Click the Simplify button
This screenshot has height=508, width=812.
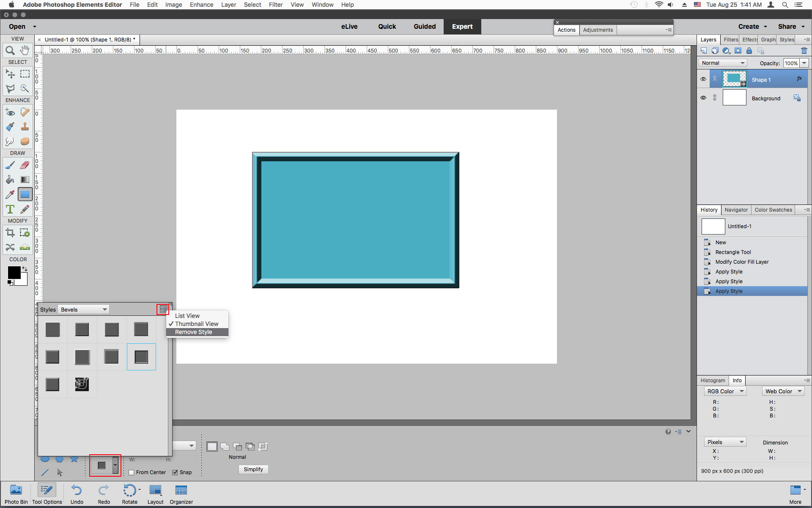(x=253, y=469)
